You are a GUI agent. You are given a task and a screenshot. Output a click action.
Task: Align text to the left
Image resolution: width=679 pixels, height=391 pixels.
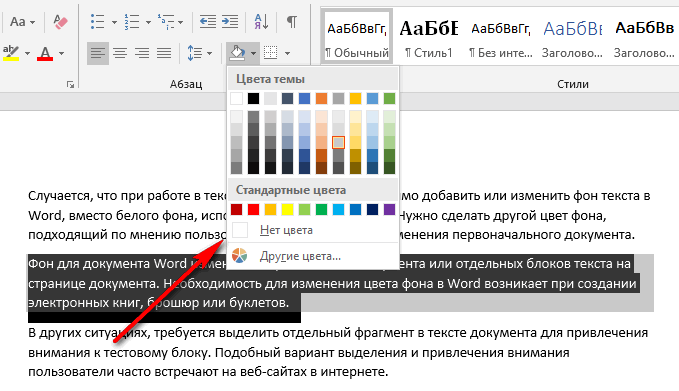[97, 53]
